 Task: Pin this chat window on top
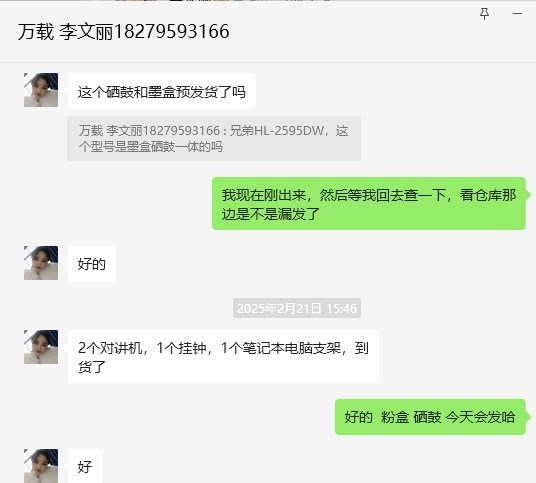pos(484,14)
